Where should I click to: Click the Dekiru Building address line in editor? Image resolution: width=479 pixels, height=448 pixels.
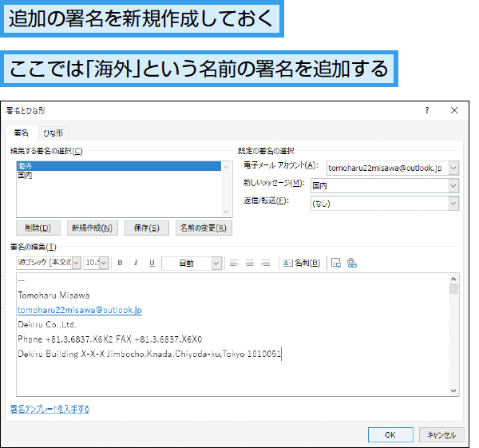point(149,354)
